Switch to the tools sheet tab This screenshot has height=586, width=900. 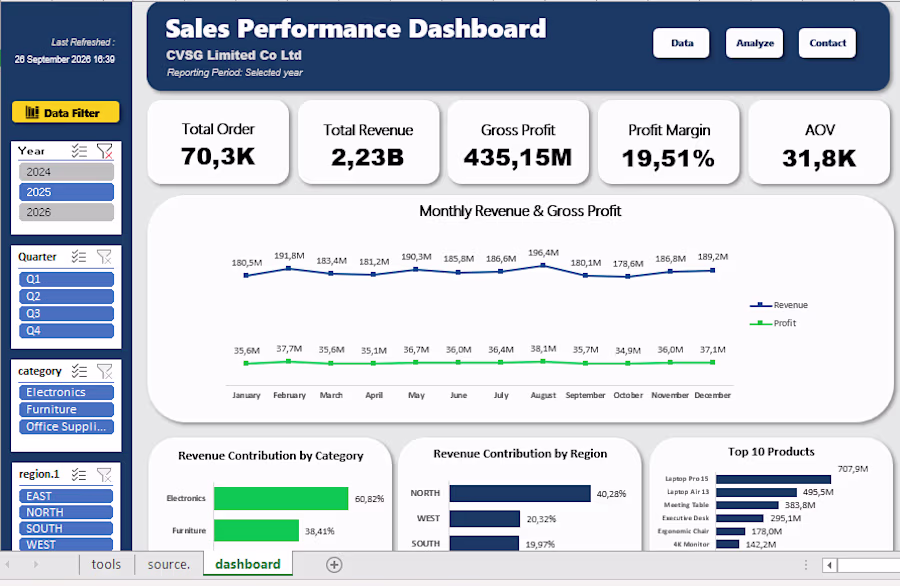pos(107,565)
